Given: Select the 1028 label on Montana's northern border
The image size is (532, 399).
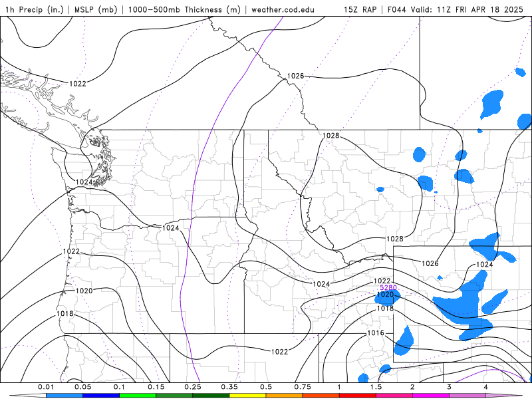Looking at the screenshot, I should (331, 136).
